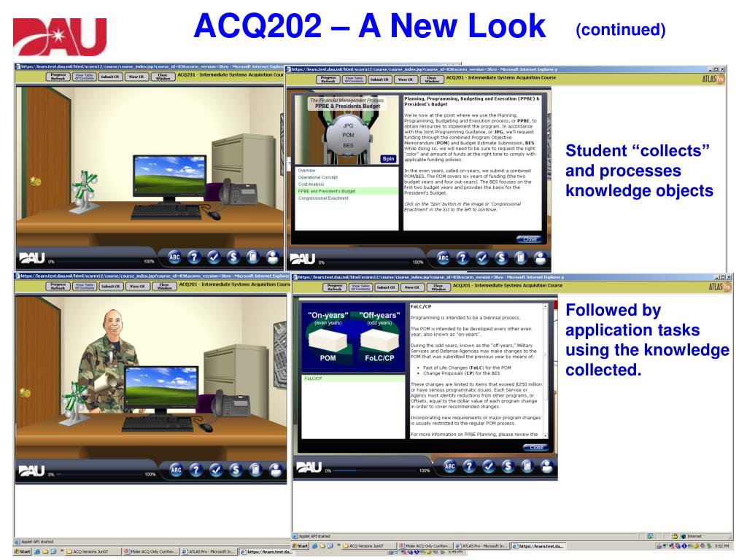Viewport: 747px width, 560px height.
Task: Select Overview in the PPBE topic list
Action: pos(347,171)
